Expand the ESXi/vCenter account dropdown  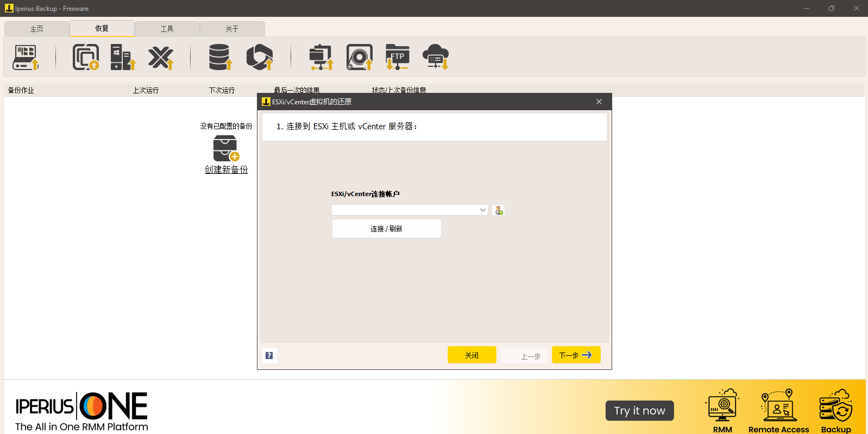482,210
